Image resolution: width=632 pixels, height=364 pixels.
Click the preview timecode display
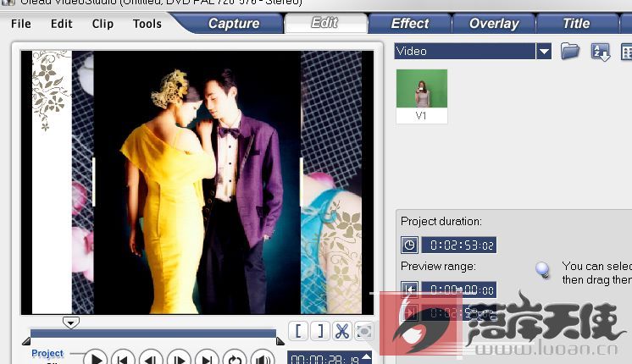point(324,358)
